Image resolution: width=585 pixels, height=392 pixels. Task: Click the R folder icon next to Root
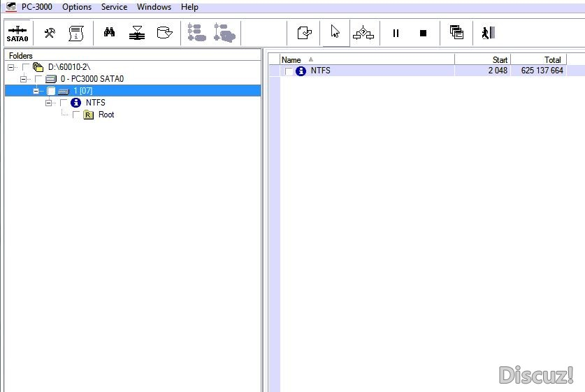point(89,115)
